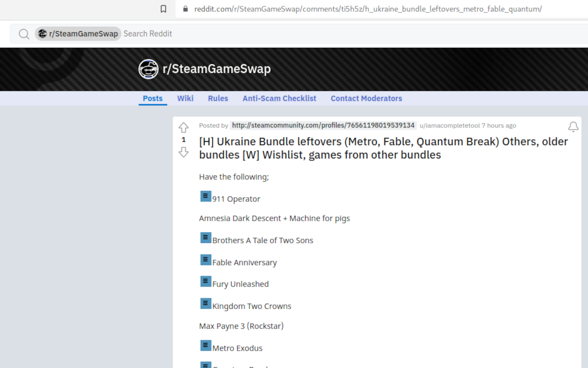Open the Wiki tab

(185, 98)
